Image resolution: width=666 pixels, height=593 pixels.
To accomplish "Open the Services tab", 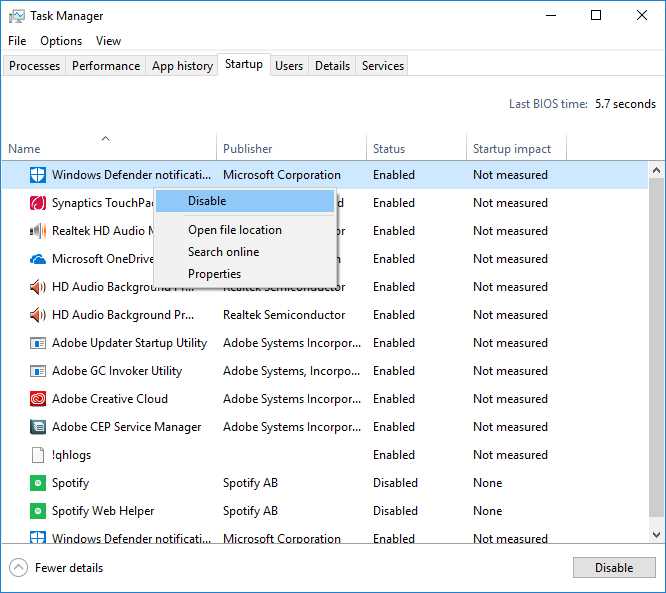I will tap(382, 66).
